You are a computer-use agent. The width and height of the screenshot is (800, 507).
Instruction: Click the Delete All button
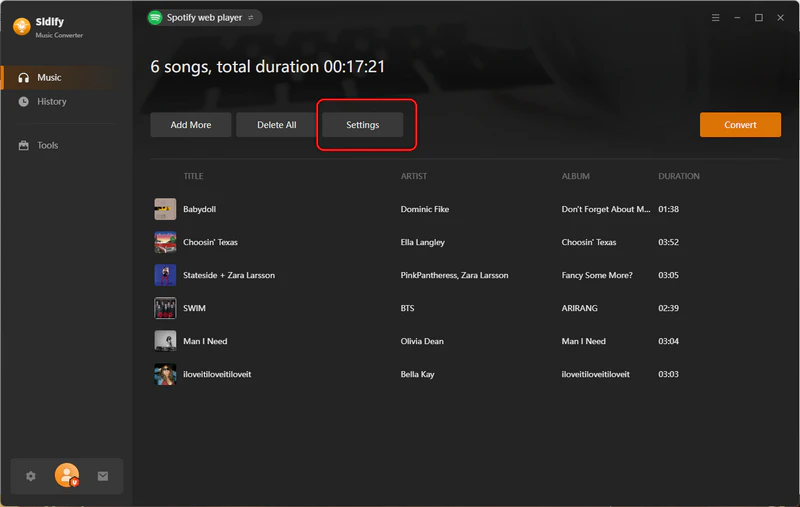[277, 125]
